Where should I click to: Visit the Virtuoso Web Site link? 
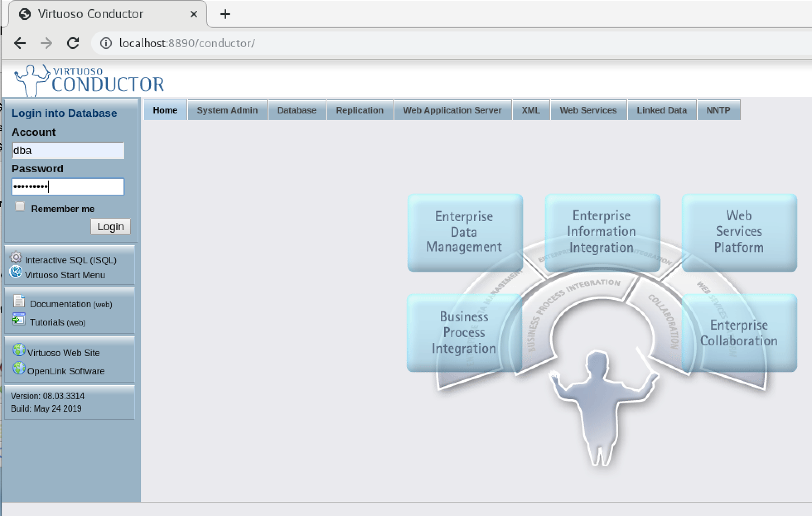pos(63,353)
